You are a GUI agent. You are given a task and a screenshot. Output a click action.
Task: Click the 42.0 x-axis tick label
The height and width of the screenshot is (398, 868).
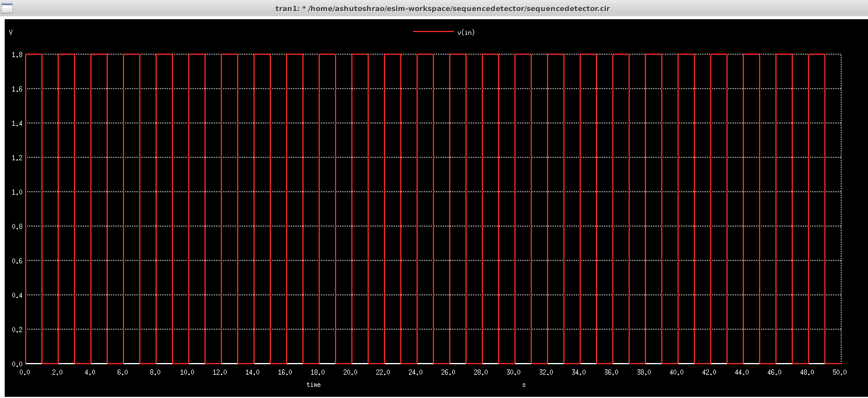pos(709,372)
